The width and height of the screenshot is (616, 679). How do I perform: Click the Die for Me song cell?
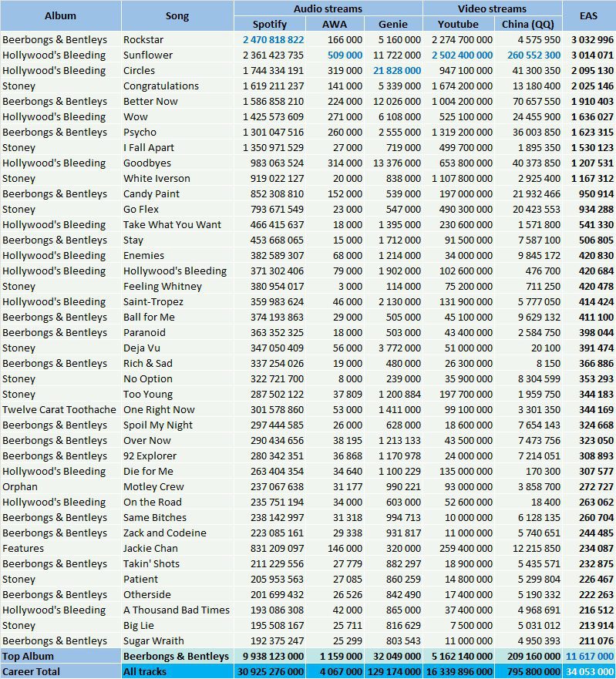[x=177, y=472]
